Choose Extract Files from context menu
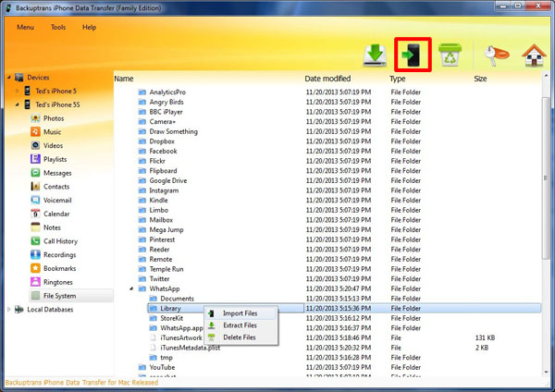Image resolution: width=555 pixels, height=392 pixels. coord(240,325)
